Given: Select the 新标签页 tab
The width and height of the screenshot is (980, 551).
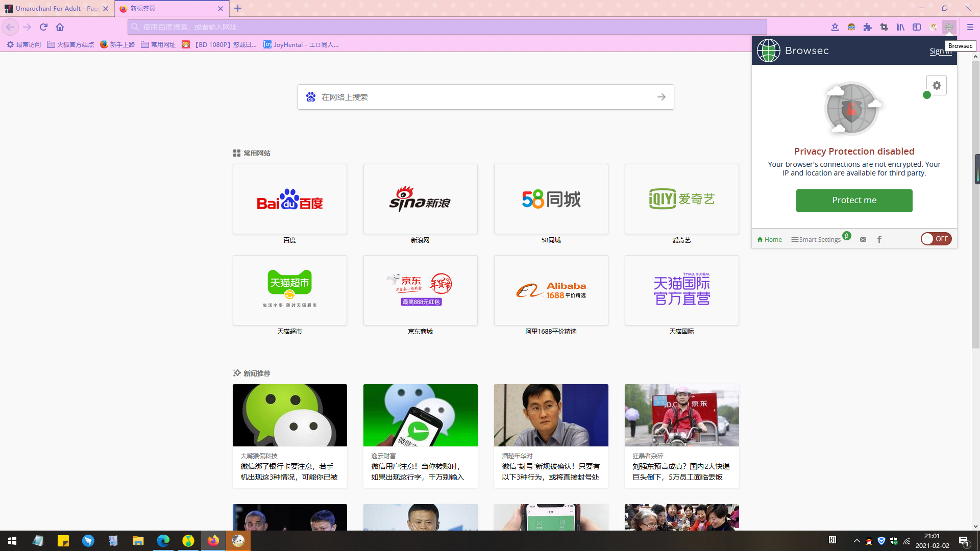Looking at the screenshot, I should pos(171,9).
